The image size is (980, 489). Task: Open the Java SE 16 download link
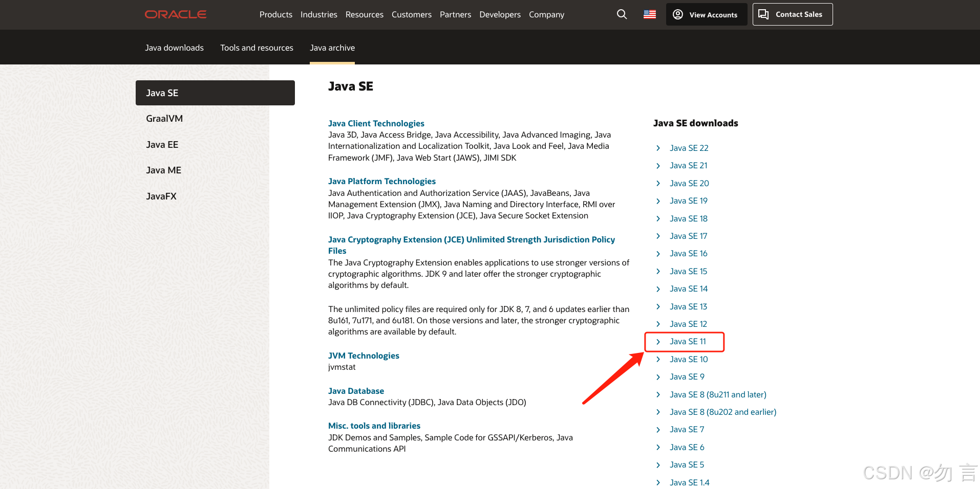(x=688, y=253)
